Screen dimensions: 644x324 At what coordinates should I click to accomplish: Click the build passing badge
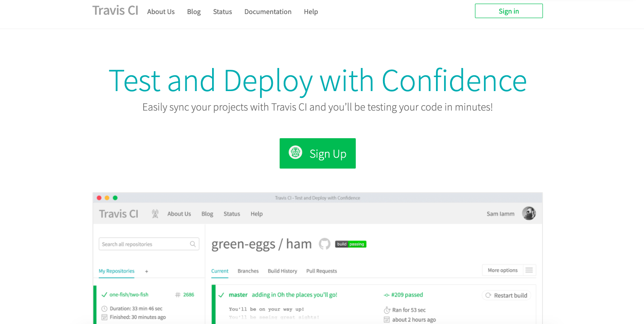pos(350,244)
